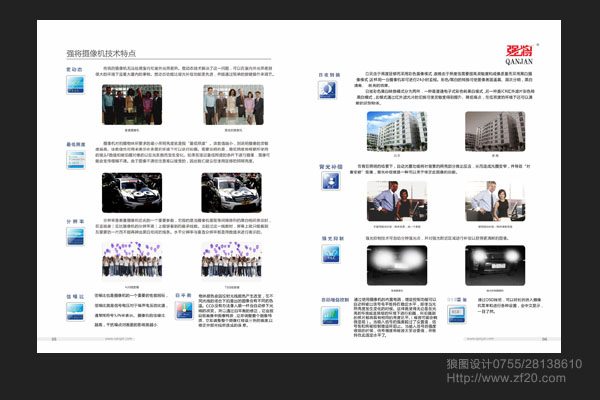Viewport: 600px width, 400px height.
Task: Click the 宽动态 wide dynamic feature icon
Action: [75, 85]
